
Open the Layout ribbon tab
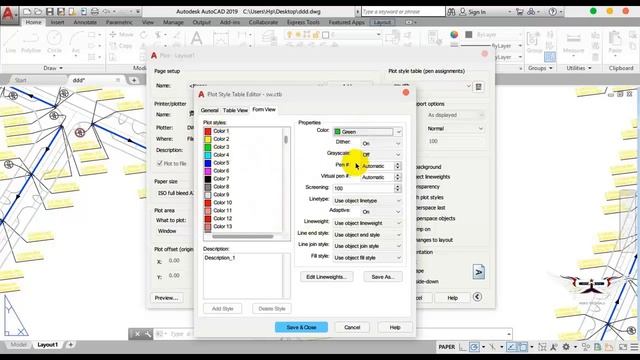[x=382, y=22]
